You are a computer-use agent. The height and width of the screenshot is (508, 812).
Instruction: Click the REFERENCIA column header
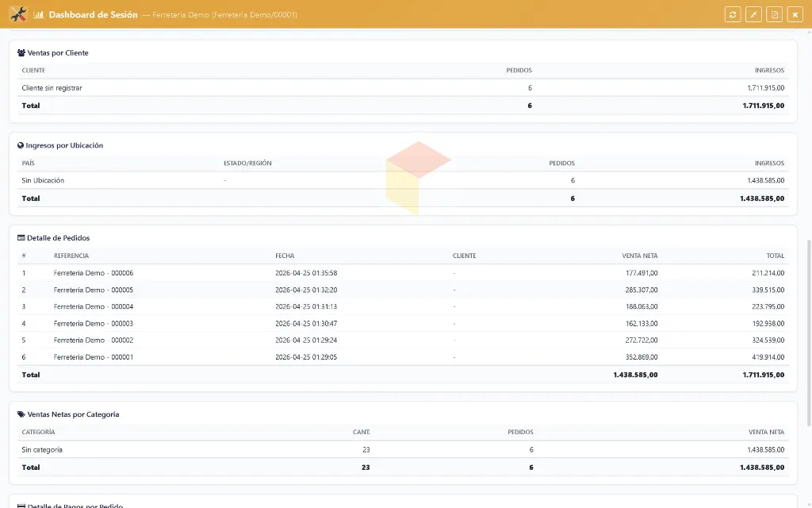71,256
